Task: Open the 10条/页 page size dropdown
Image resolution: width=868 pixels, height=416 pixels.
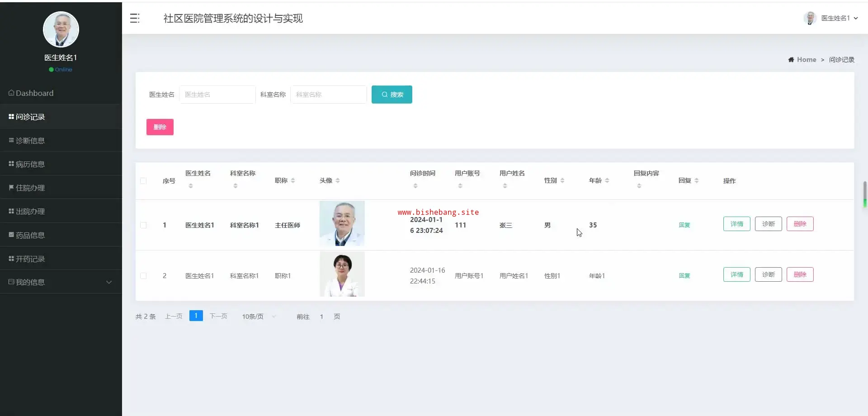Action: (259, 317)
